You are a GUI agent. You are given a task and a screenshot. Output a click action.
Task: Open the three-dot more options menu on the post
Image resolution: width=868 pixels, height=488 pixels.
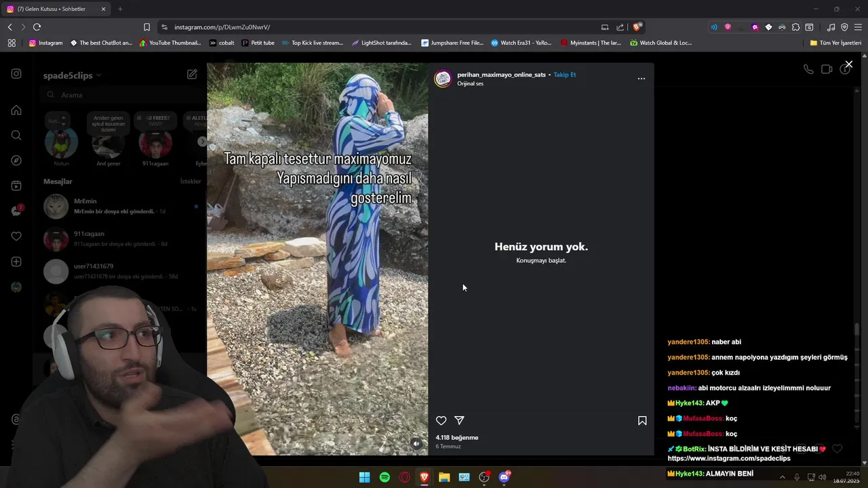641,79
